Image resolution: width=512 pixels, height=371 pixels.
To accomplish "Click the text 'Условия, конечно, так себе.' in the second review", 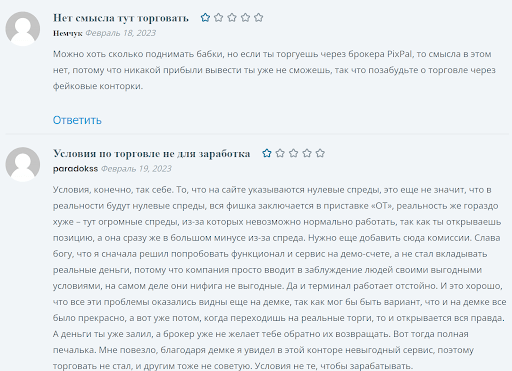I will pyautogui.click(x=113, y=190).
